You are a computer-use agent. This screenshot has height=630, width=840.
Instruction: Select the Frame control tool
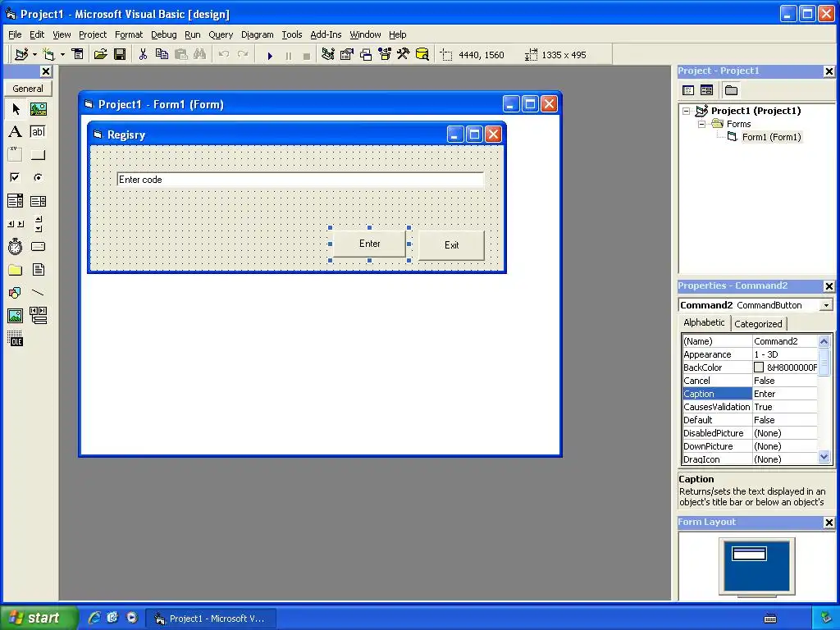click(16, 155)
